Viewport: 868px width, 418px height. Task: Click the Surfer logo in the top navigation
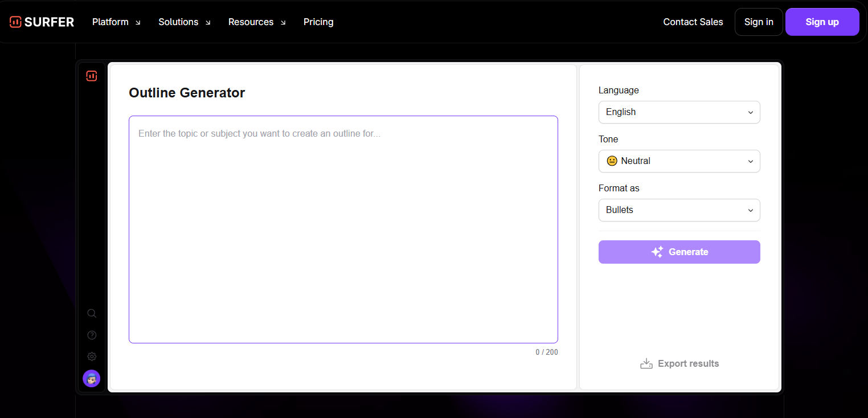pyautogui.click(x=41, y=22)
